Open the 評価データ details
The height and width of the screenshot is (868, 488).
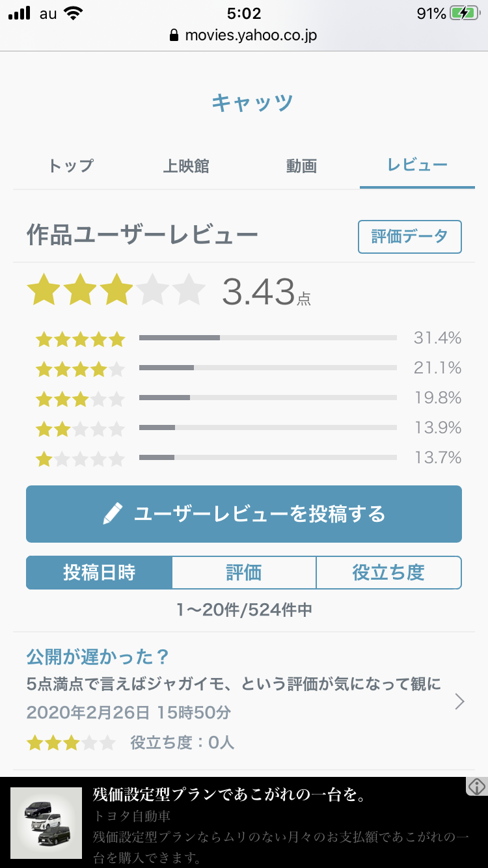409,237
